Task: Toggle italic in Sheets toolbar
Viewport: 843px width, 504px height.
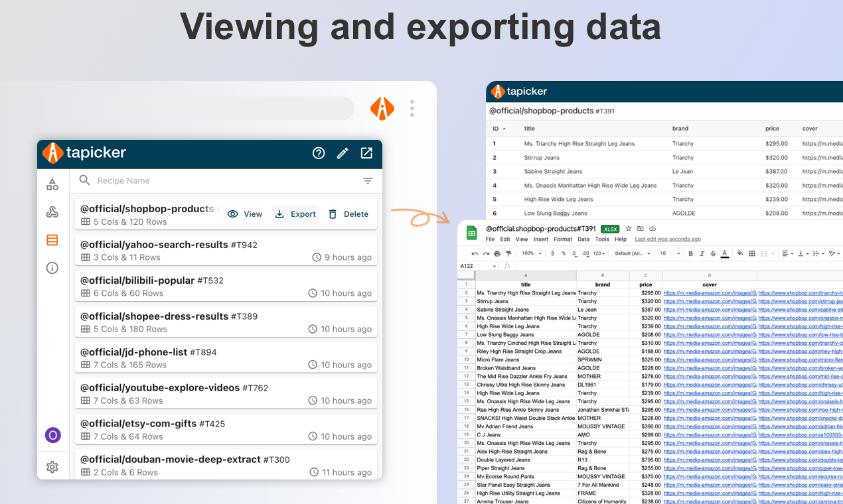Action: (x=702, y=253)
